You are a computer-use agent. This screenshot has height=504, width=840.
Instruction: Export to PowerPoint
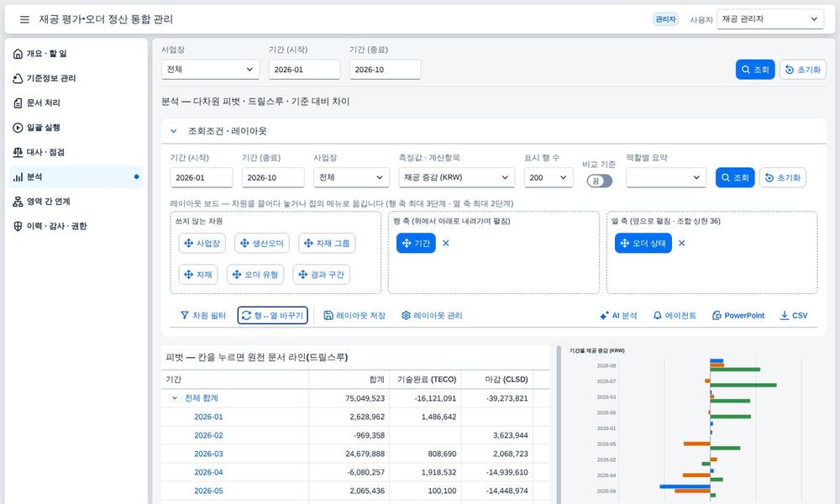point(738,316)
